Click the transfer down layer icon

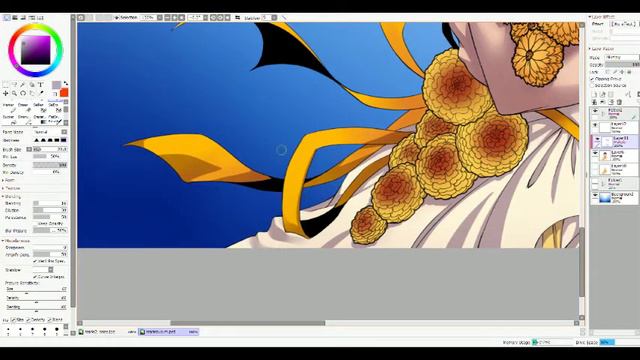(x=594, y=102)
